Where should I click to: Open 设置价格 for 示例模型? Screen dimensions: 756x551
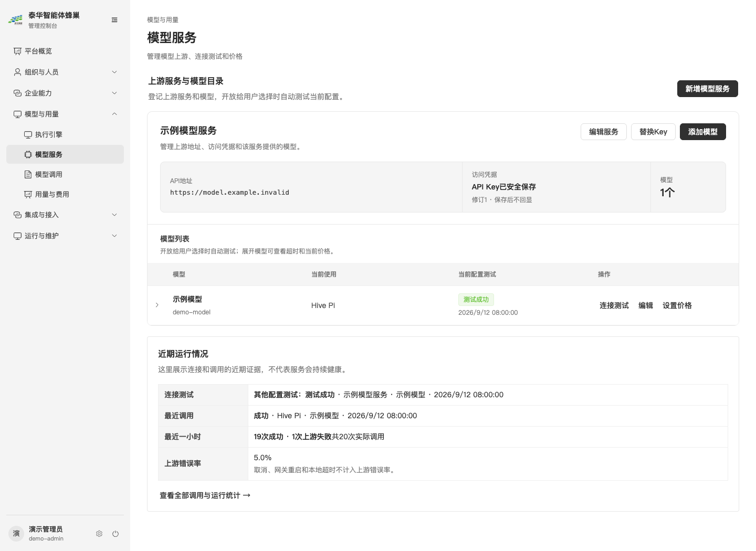click(677, 305)
